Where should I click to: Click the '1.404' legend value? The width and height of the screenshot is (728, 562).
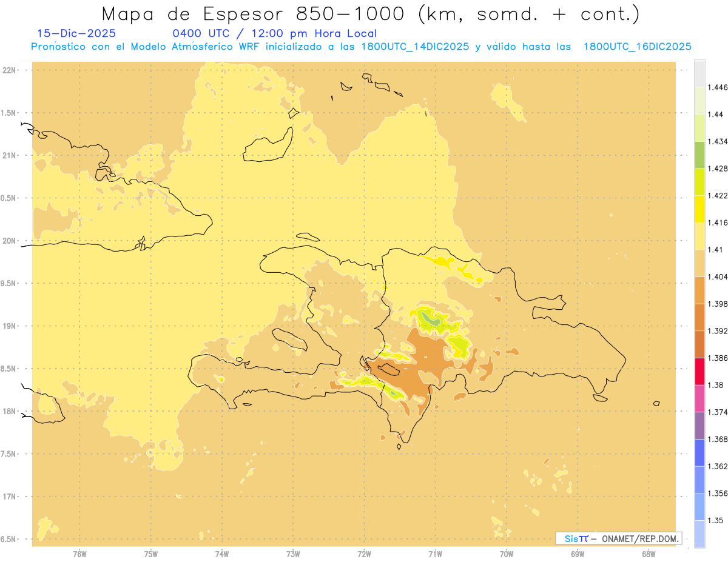pos(716,277)
